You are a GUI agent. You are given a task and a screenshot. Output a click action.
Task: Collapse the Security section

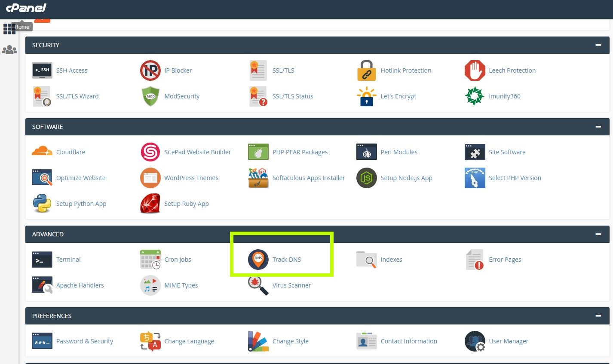(598, 45)
